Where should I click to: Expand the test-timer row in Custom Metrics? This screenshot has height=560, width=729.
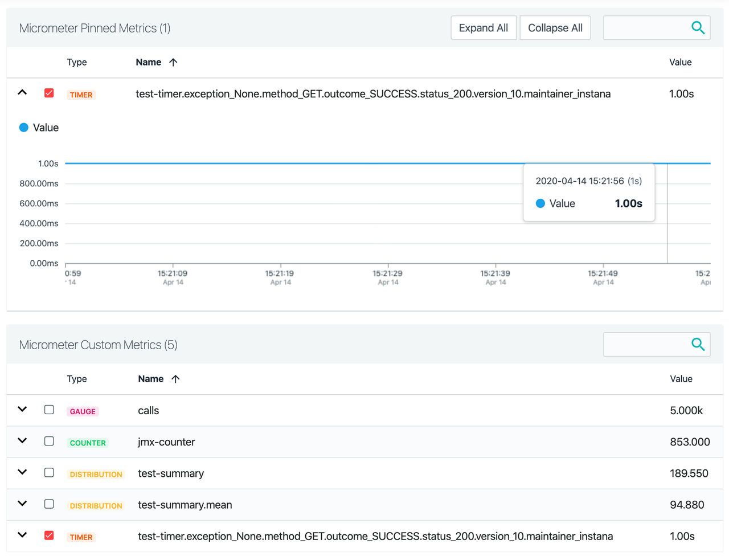(22, 535)
